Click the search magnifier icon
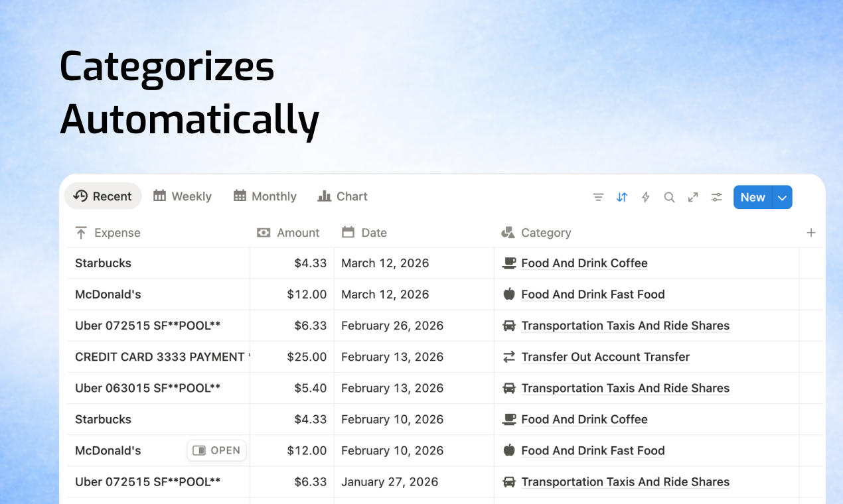 (x=669, y=197)
